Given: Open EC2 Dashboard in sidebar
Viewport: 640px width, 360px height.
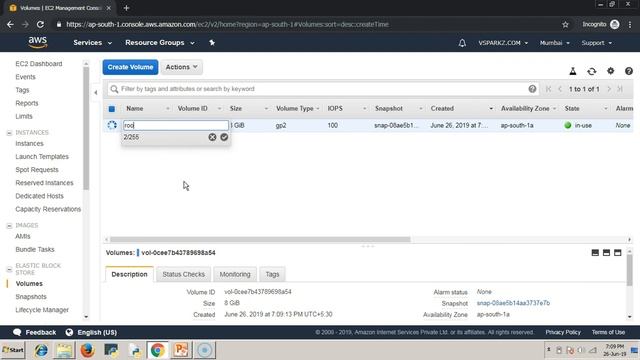Looking at the screenshot, I should (39, 64).
